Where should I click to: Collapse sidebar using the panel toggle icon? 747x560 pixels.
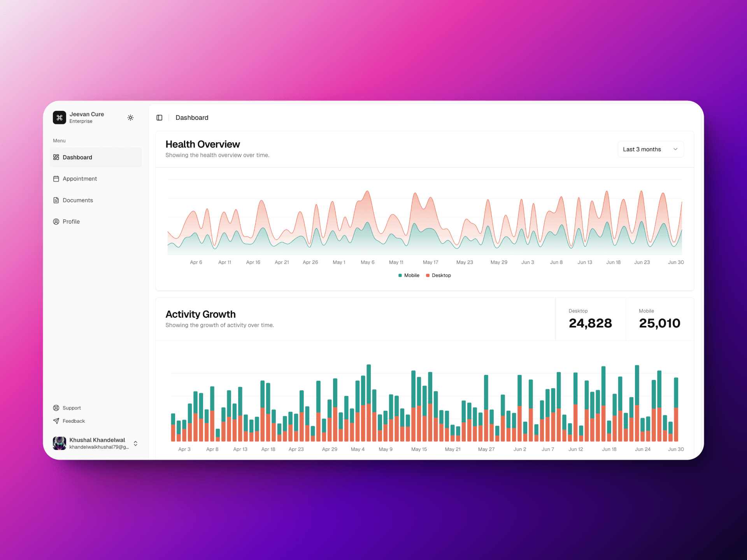160,117
